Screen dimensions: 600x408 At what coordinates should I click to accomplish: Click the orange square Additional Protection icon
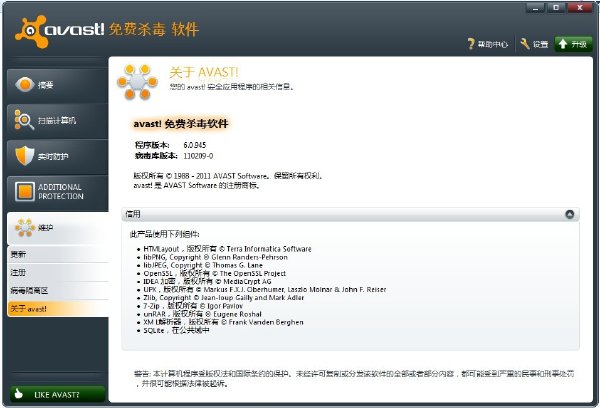tap(25, 191)
